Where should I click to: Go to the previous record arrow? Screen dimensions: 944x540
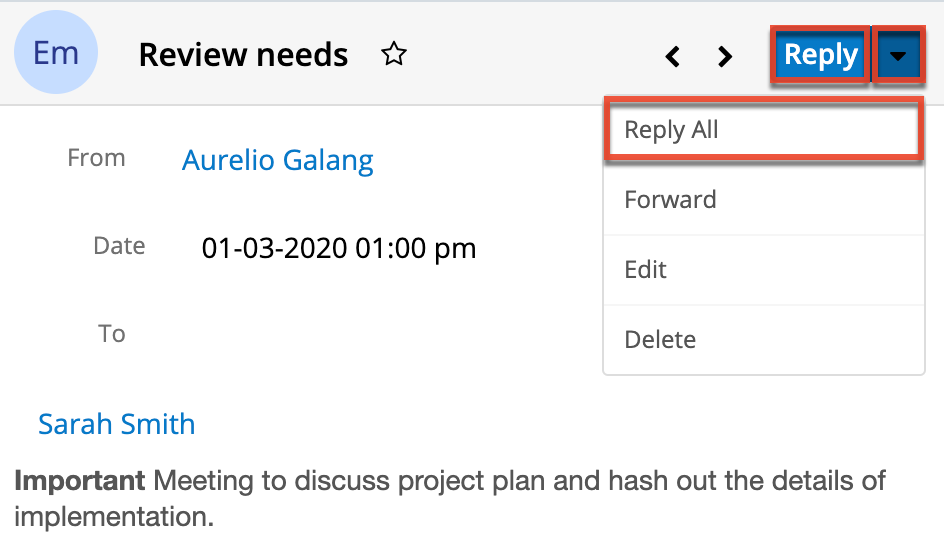click(x=673, y=57)
